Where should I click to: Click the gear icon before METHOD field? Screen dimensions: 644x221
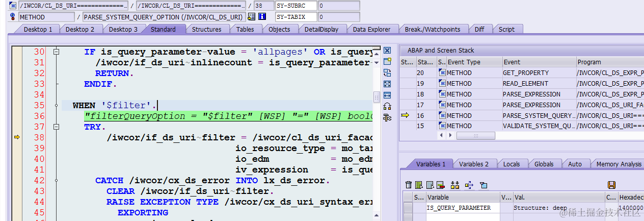pyautogui.click(x=13, y=17)
